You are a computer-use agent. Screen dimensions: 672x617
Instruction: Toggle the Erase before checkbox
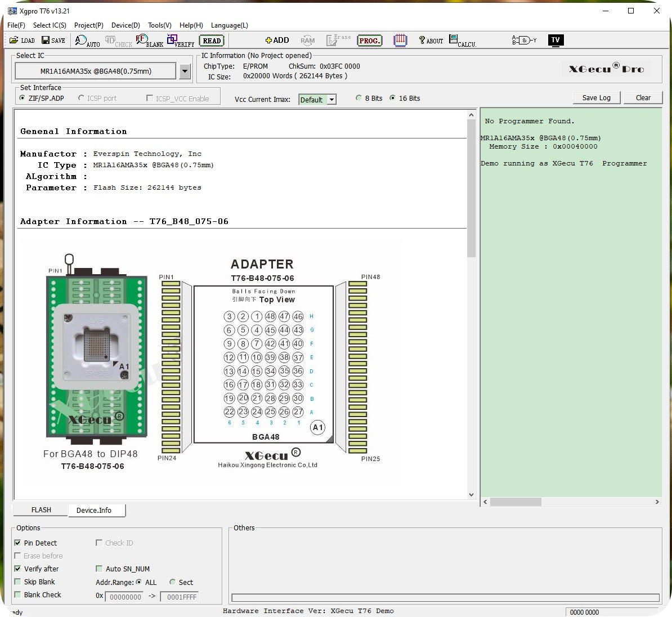[x=17, y=556]
